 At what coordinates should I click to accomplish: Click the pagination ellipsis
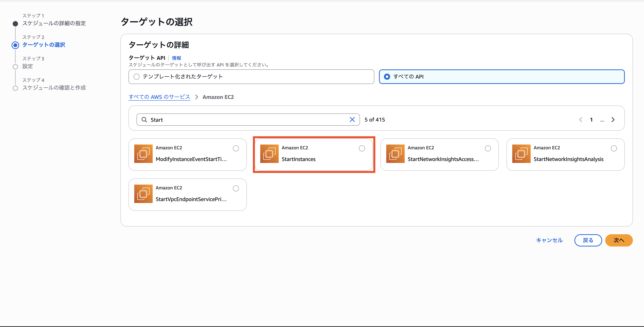[602, 120]
